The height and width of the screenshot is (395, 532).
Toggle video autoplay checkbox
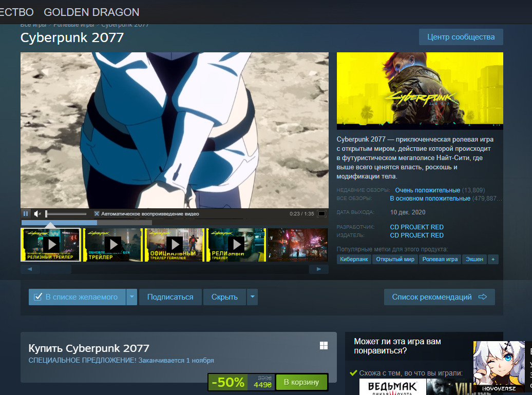(x=97, y=213)
